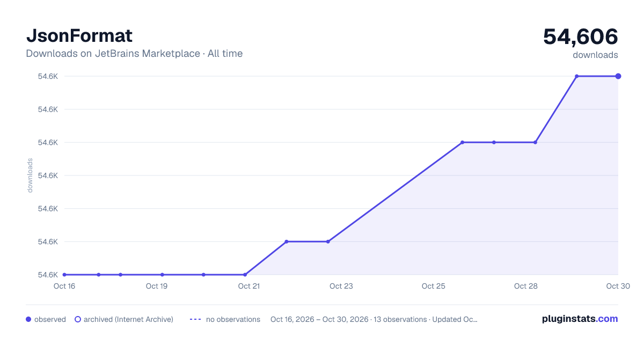Click the rotated "downloads" y-axis title
The height and width of the screenshot is (338, 644).
pos(30,175)
